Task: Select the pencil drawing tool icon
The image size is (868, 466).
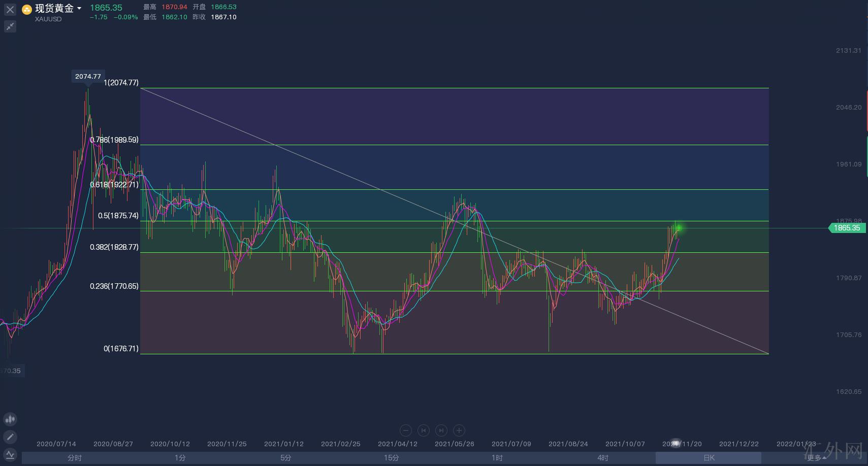Action: pyautogui.click(x=10, y=437)
